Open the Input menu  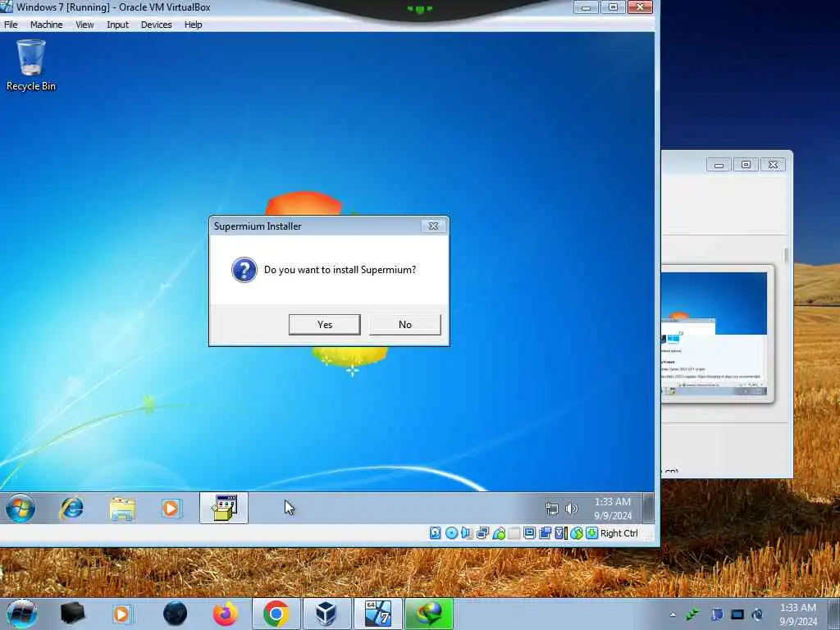pyautogui.click(x=118, y=25)
